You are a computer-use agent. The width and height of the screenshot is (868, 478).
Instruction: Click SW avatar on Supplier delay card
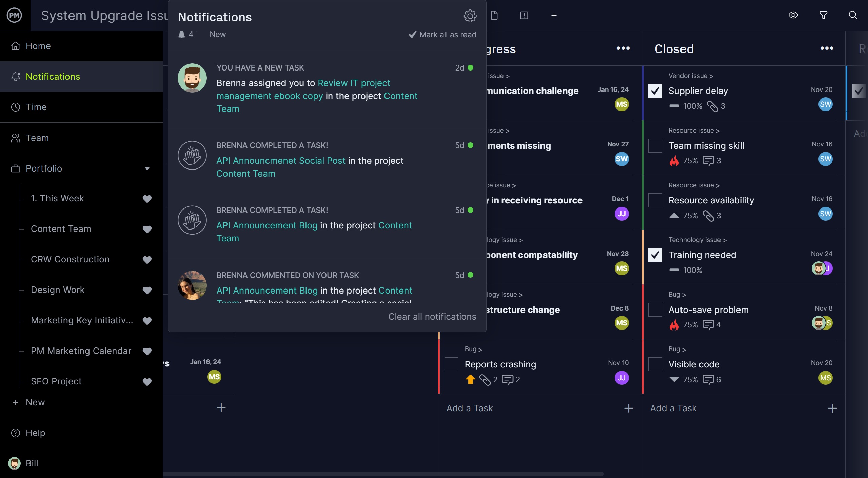click(825, 104)
